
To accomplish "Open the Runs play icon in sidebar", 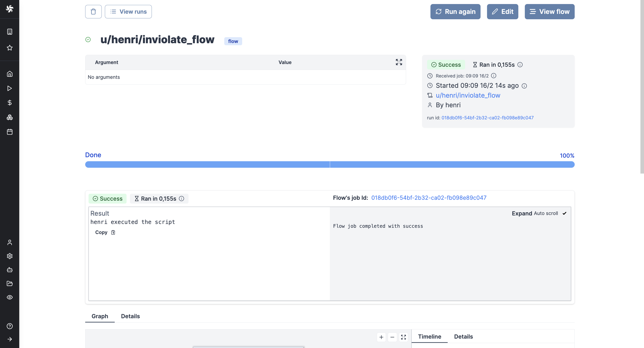I will point(9,88).
